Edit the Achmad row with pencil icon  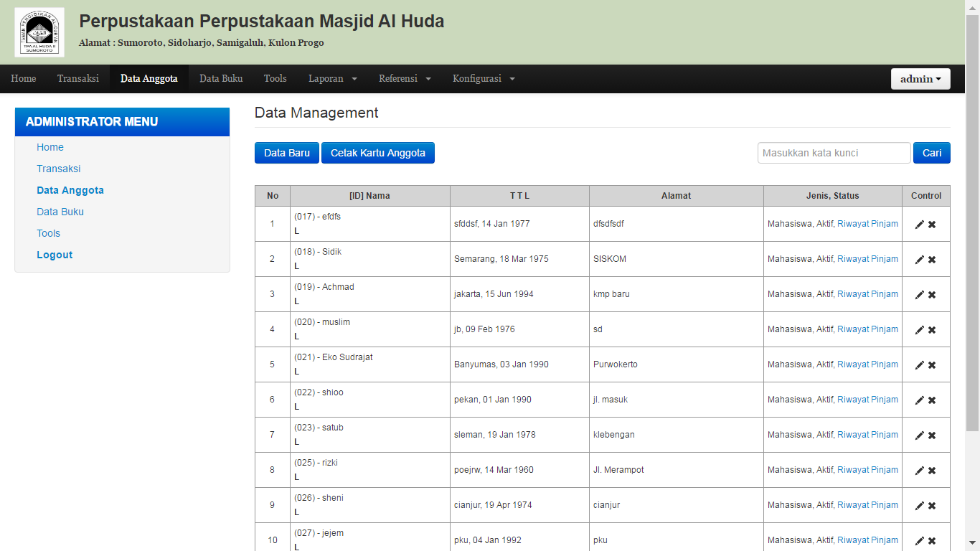coord(919,295)
